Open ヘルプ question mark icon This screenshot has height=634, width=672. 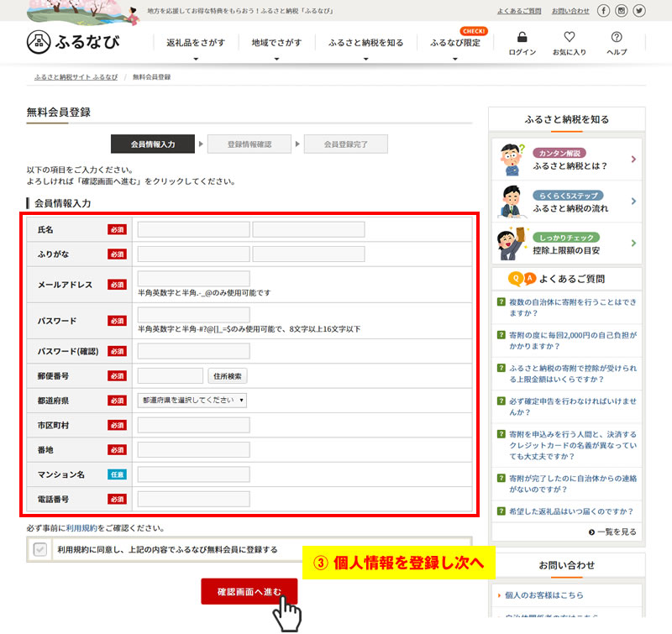(617, 37)
